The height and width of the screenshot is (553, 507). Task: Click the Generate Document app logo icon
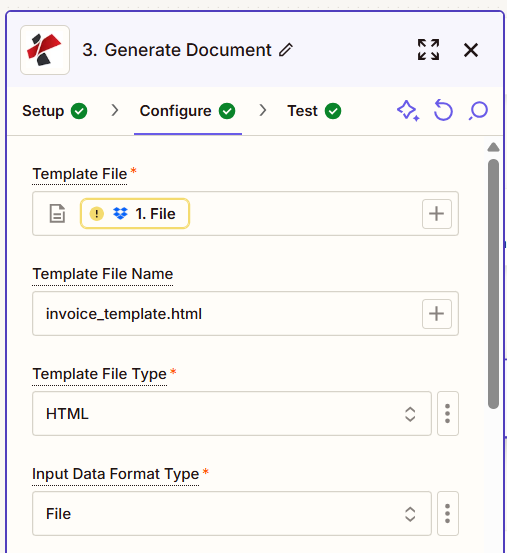(x=45, y=50)
